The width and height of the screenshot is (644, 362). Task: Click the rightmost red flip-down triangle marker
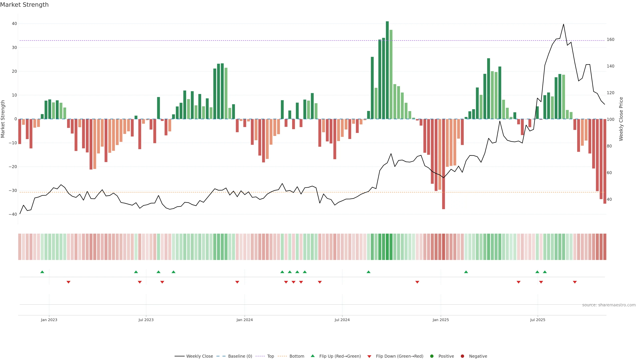[x=575, y=282]
